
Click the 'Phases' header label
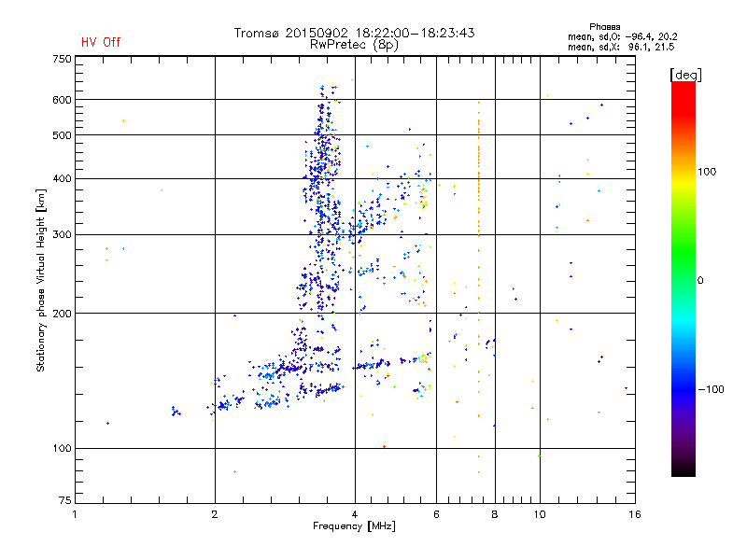(x=604, y=27)
